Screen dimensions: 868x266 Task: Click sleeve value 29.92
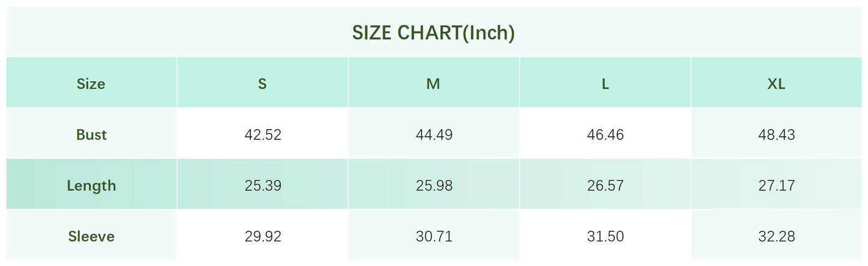tap(263, 237)
